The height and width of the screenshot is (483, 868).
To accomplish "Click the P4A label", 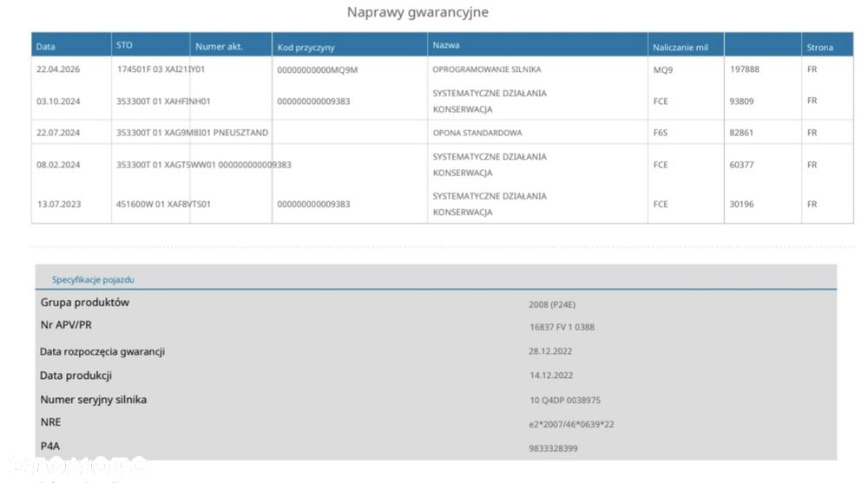I will click(x=49, y=446).
